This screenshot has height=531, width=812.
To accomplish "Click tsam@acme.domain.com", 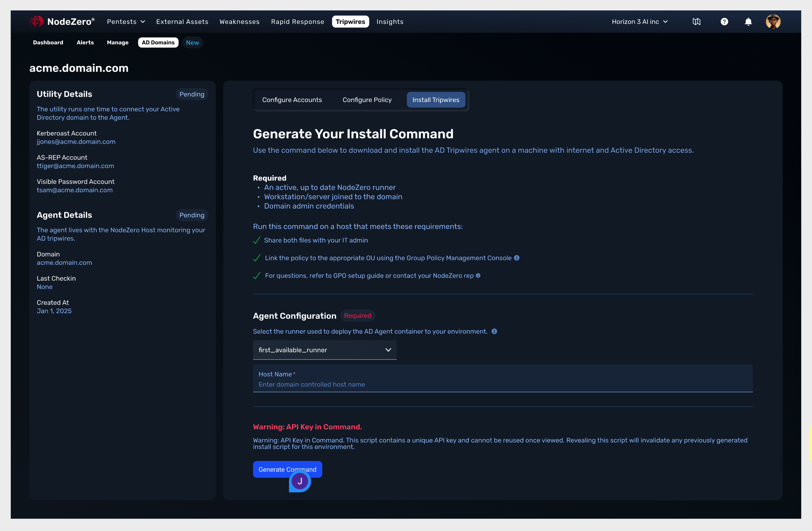I will [x=75, y=190].
